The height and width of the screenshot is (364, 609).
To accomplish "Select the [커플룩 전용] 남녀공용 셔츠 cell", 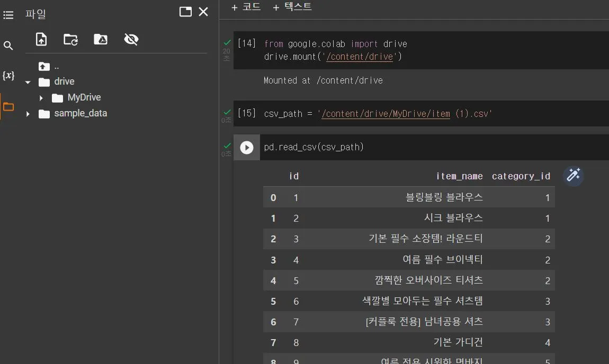I will 424,321.
